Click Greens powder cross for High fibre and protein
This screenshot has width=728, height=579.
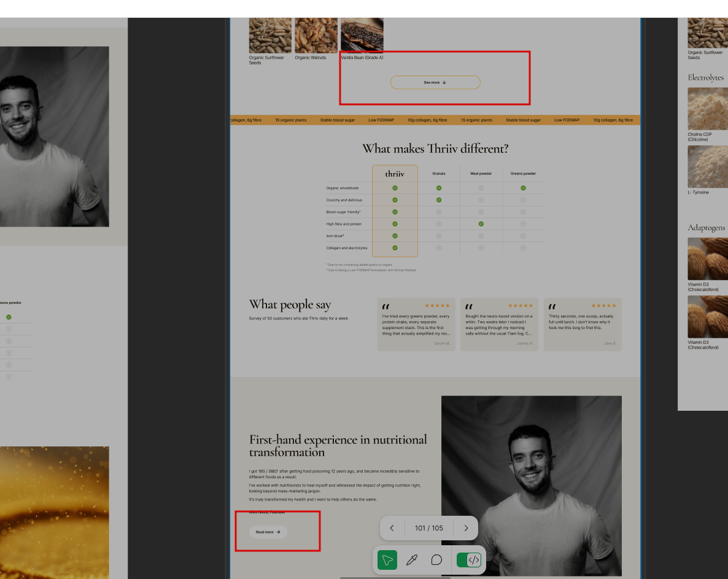(x=523, y=223)
